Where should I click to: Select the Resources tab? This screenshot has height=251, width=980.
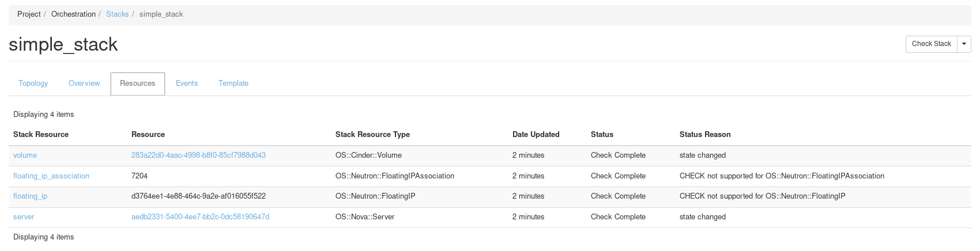(138, 83)
